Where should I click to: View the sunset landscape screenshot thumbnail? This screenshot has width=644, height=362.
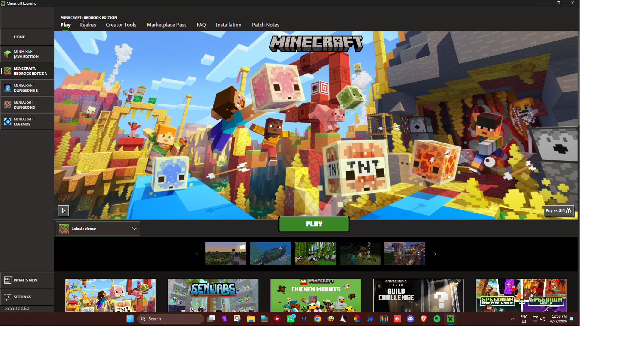click(x=226, y=254)
